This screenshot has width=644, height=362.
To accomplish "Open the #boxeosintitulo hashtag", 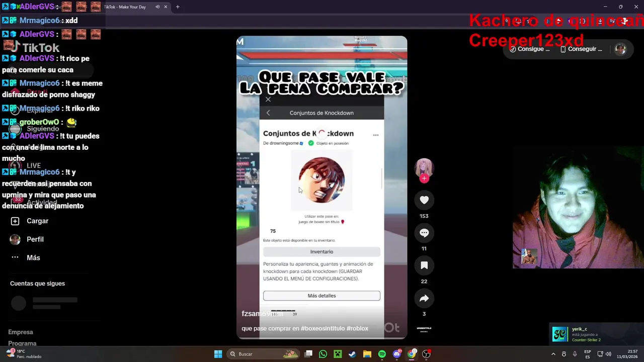I will click(x=323, y=328).
